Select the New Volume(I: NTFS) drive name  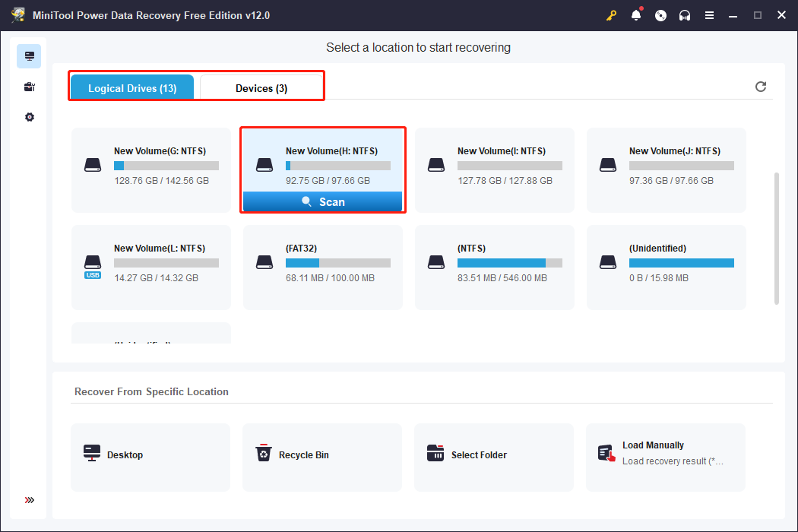click(x=502, y=150)
